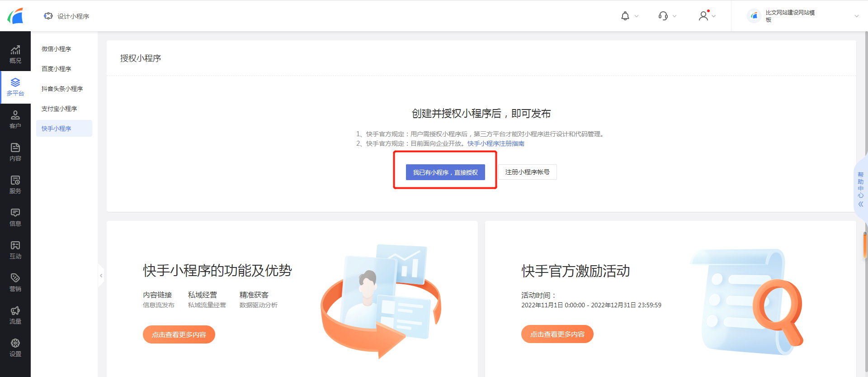The width and height of the screenshot is (868, 377).
Task: Click the platform logo in the top-left corner
Action: (x=15, y=16)
